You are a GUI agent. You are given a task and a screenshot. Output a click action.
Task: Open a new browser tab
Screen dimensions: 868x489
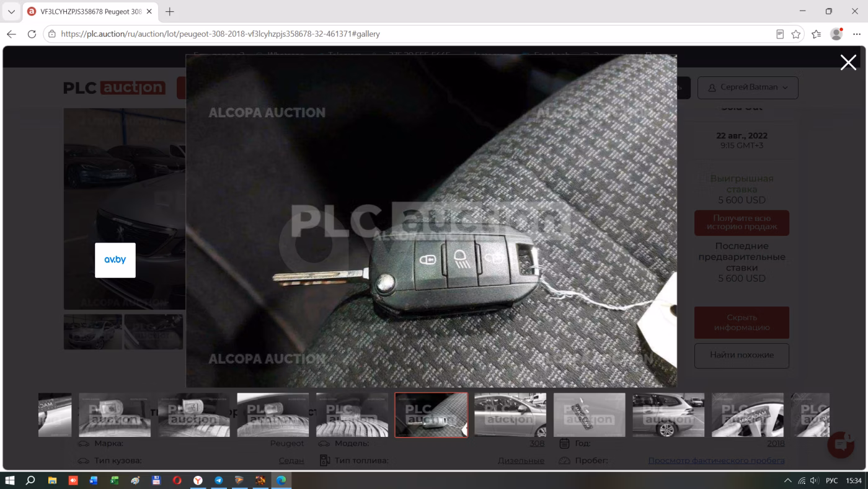(170, 11)
